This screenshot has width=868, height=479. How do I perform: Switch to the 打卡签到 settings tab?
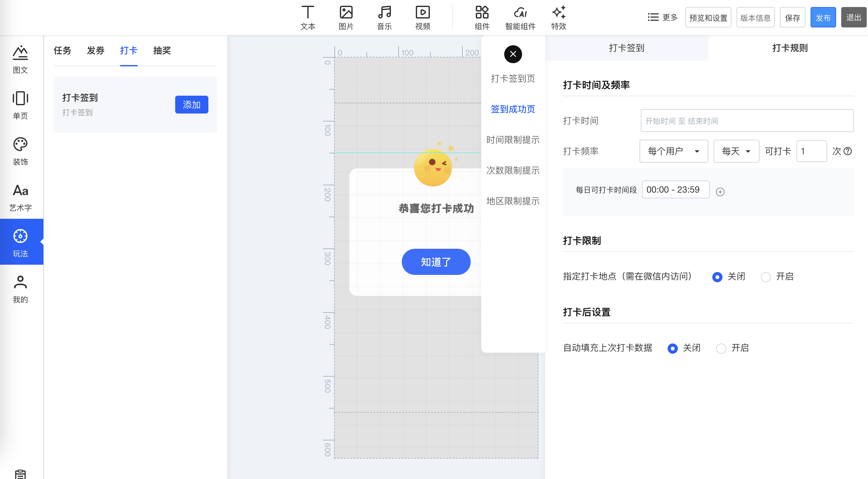pos(626,48)
